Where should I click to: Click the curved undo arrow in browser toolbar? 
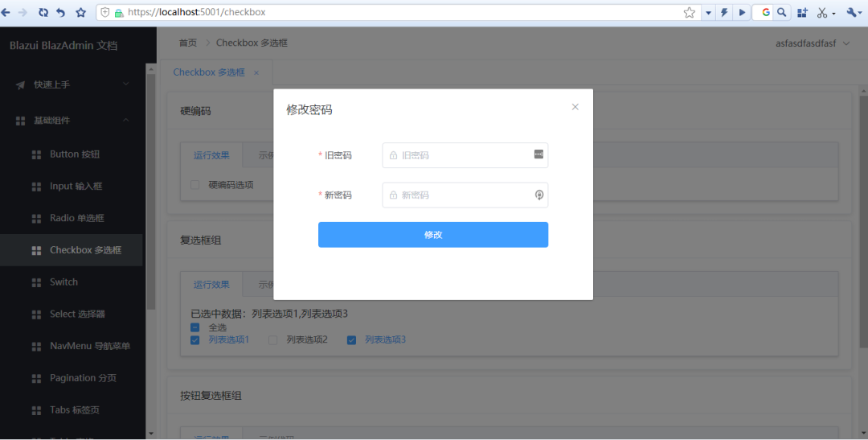click(61, 12)
